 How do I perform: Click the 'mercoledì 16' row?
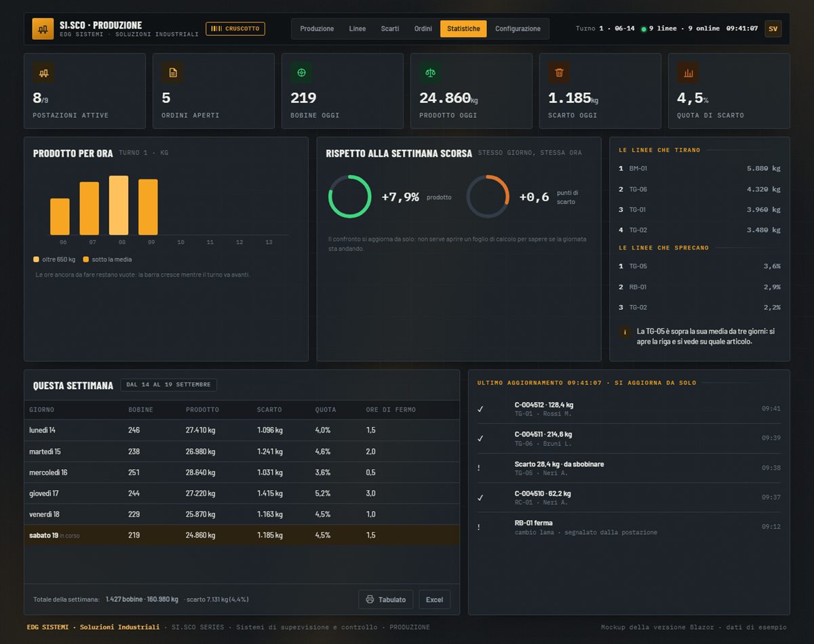[x=242, y=472]
